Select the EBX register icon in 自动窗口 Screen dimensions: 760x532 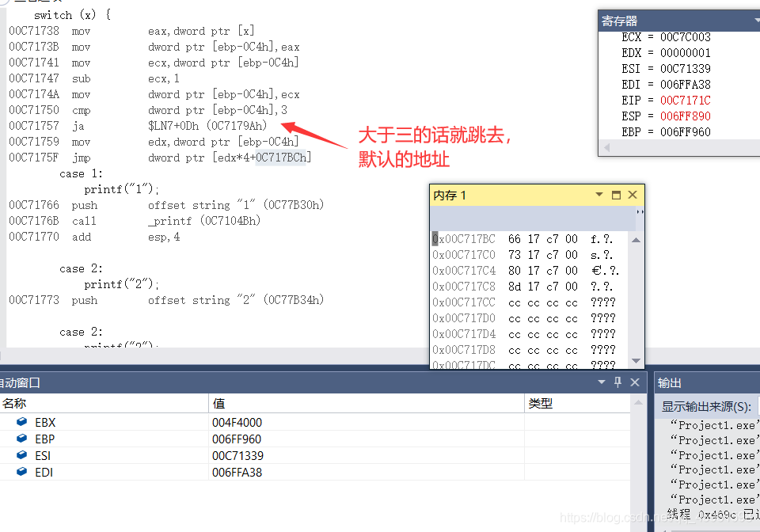[21, 422]
